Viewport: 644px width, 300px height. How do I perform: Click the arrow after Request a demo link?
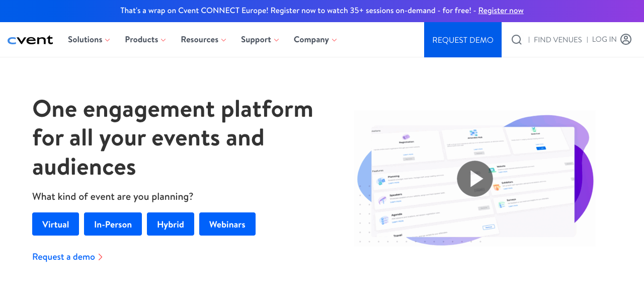(x=100, y=257)
